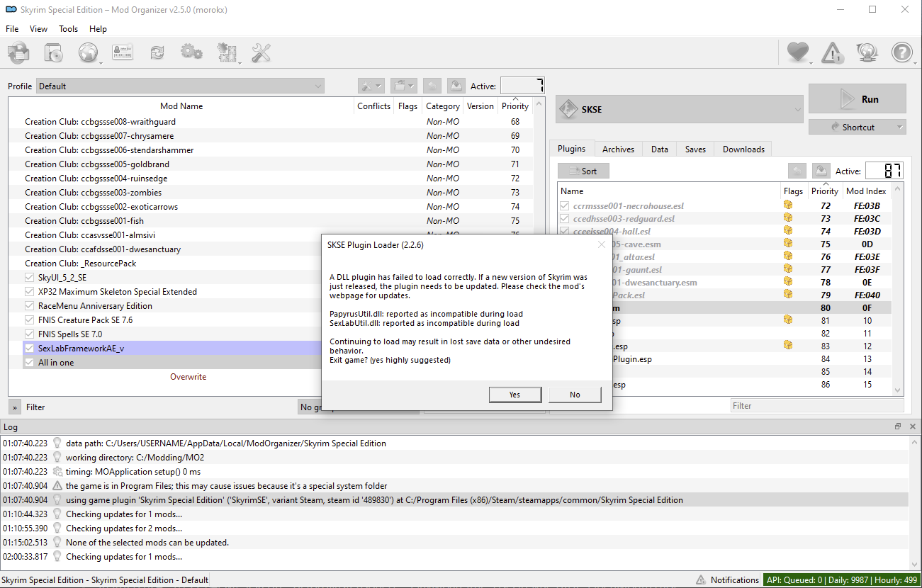The height and width of the screenshot is (588, 922).
Task: Click the Open Instance Manager disc icon
Action: coord(54,52)
